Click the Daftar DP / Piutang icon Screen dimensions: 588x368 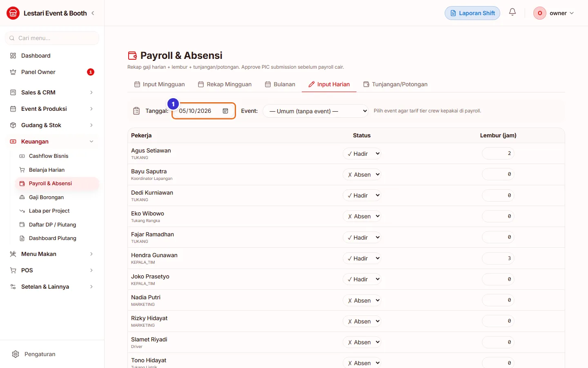click(22, 224)
